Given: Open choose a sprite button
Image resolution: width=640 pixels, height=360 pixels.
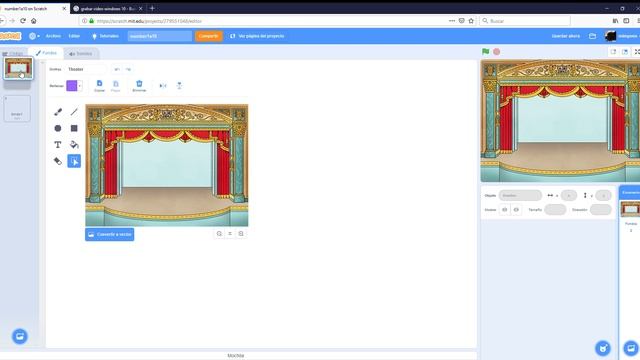Looking at the screenshot, I should click(603, 348).
